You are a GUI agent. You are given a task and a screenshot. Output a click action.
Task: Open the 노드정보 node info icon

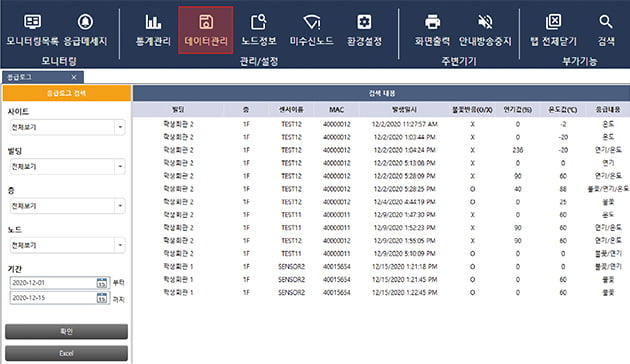259,22
